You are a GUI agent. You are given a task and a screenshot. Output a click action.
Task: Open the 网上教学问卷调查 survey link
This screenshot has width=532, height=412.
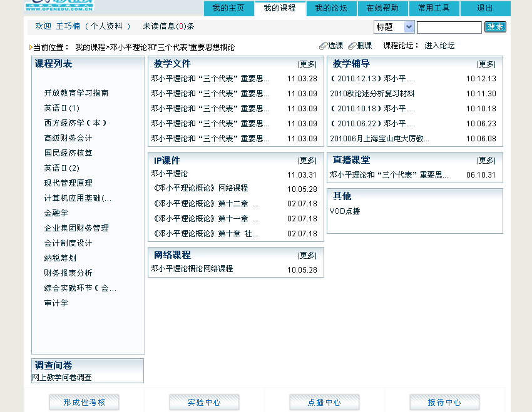[x=62, y=378]
